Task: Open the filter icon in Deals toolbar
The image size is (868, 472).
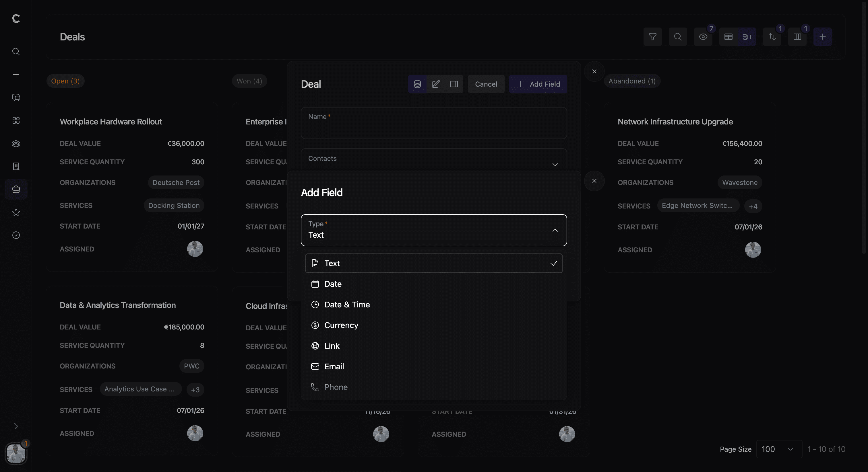Action: (x=652, y=37)
